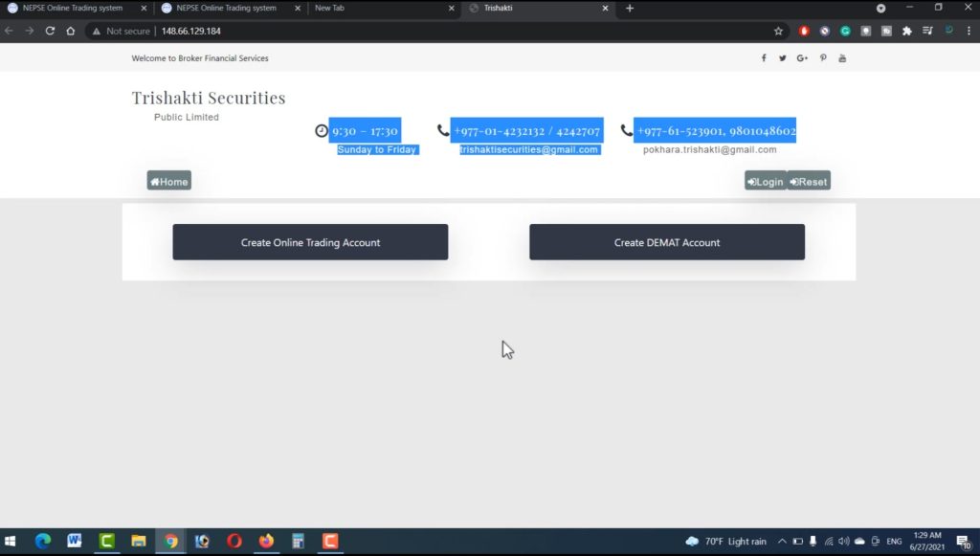Image resolution: width=980 pixels, height=556 pixels.
Task: Open the browser home page
Action: pos(71,31)
